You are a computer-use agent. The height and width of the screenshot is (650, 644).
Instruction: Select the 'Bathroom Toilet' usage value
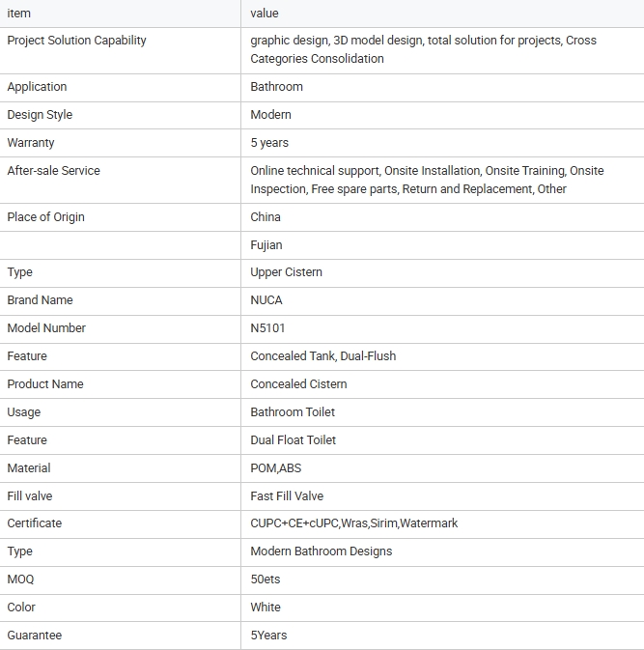pos(293,412)
